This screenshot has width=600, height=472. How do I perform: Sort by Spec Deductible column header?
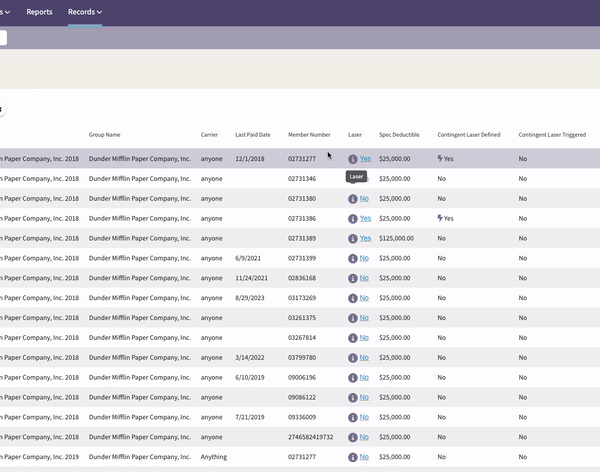(399, 135)
